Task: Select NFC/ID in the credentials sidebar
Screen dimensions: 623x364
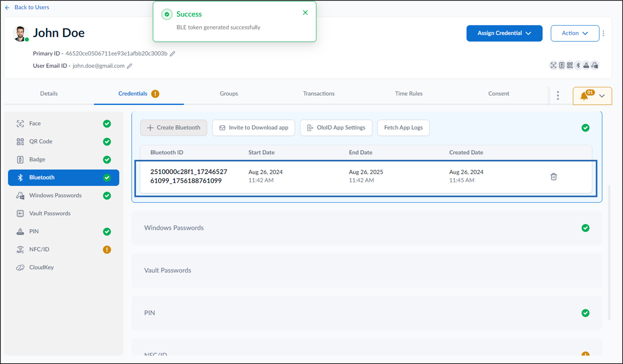Action: (64, 250)
